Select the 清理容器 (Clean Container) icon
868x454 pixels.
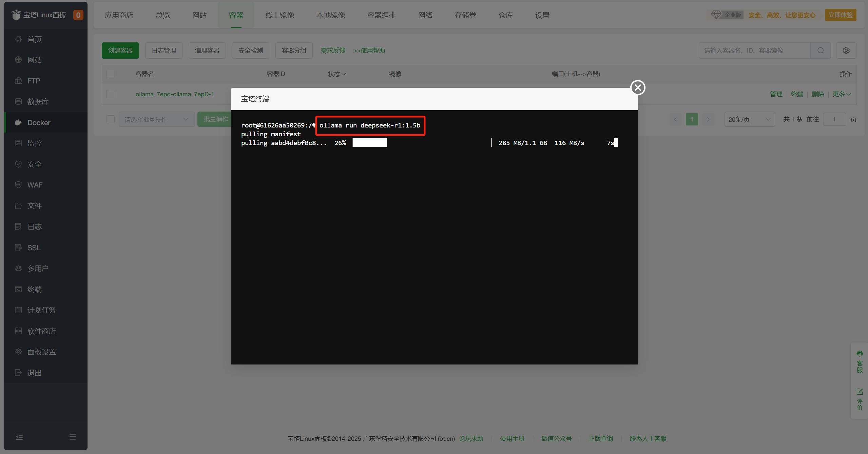click(208, 51)
